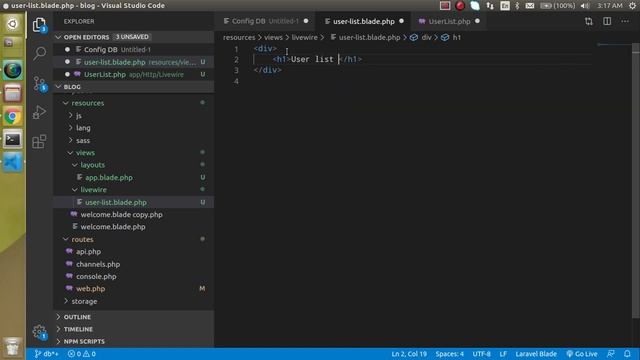640x360 pixels.
Task: Open web.php in routes
Action: 133,289
